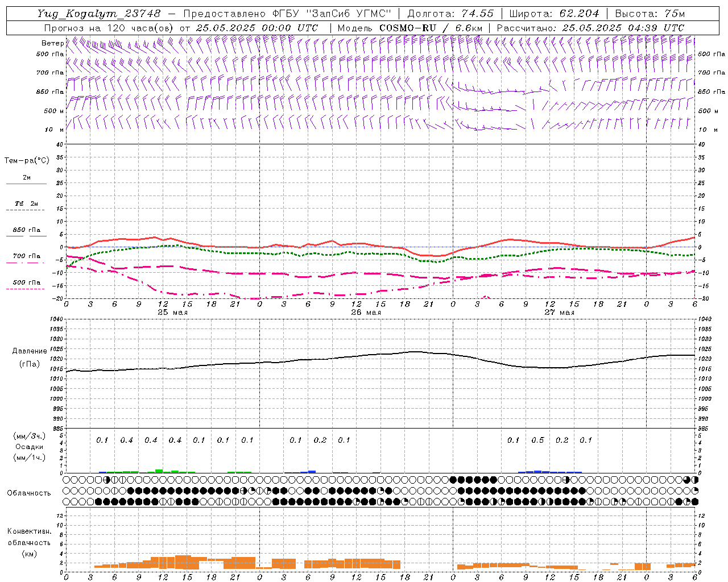Click the Осадки panel label
This screenshot has width=728, height=582.
[29, 447]
